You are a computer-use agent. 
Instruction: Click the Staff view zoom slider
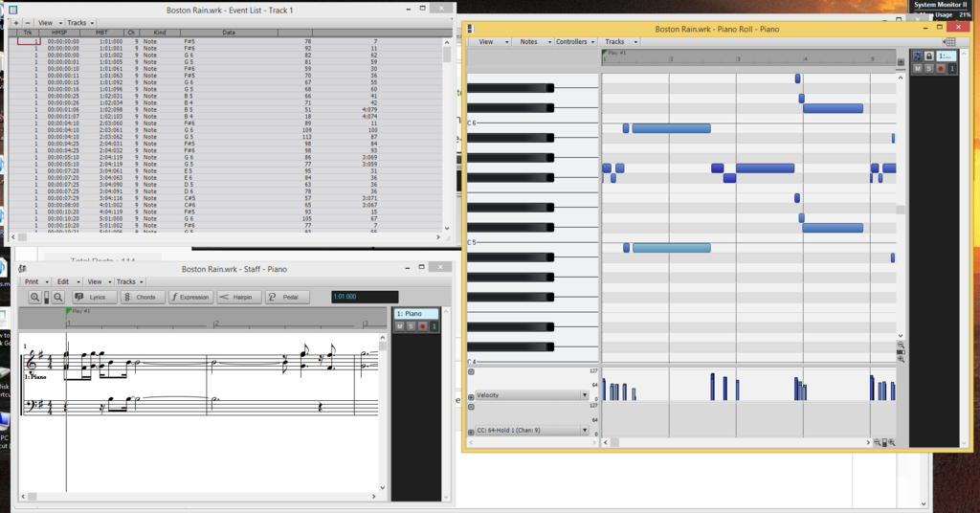pyautogui.click(x=46, y=298)
